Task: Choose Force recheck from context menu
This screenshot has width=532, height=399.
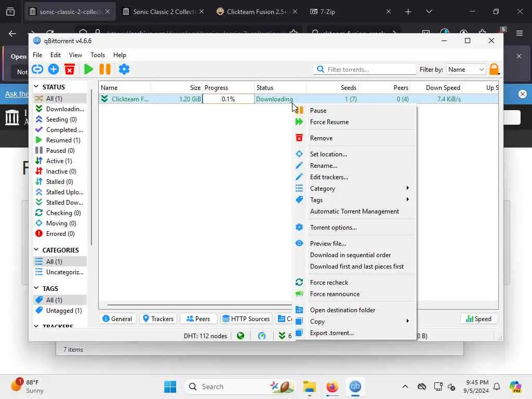Action: click(x=355, y=282)
